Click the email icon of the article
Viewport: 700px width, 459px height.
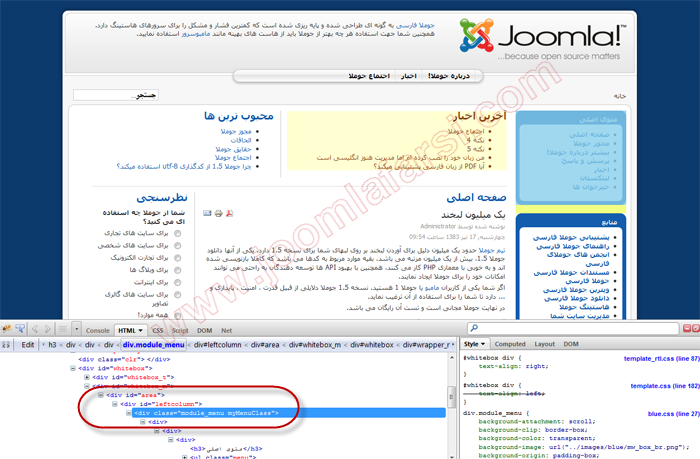click(x=207, y=213)
